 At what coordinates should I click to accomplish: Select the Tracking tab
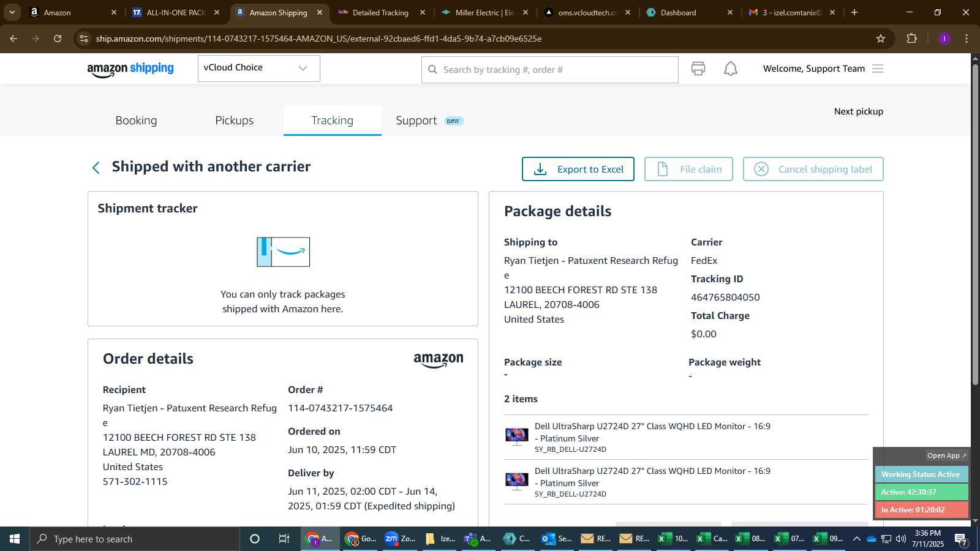point(332,121)
